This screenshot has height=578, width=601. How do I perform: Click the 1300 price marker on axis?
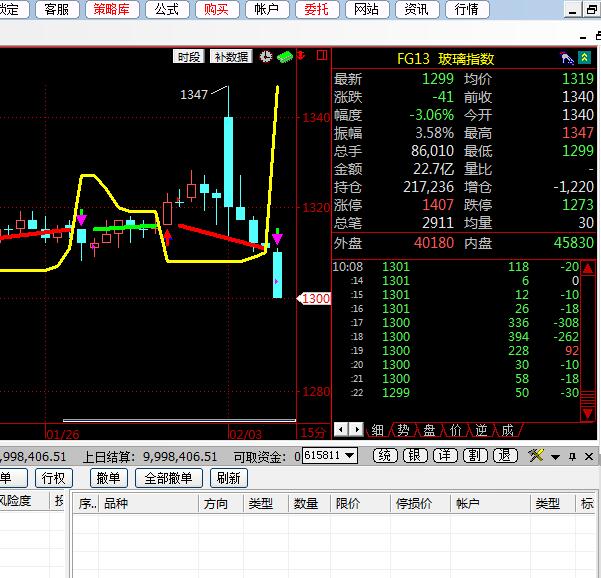point(314,298)
